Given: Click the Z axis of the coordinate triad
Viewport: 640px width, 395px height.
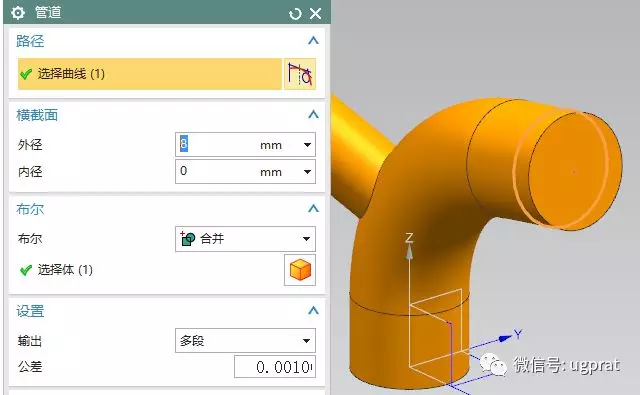Looking at the screenshot, I should click(x=409, y=251).
